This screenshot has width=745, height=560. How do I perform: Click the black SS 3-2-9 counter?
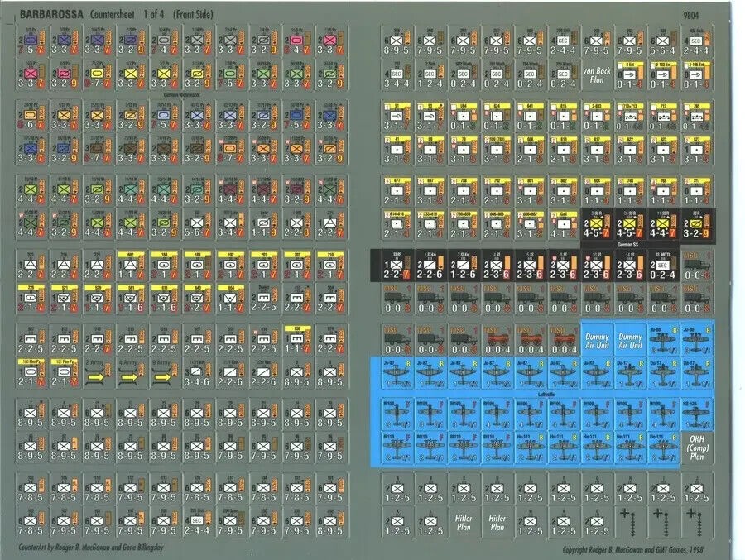696,225
